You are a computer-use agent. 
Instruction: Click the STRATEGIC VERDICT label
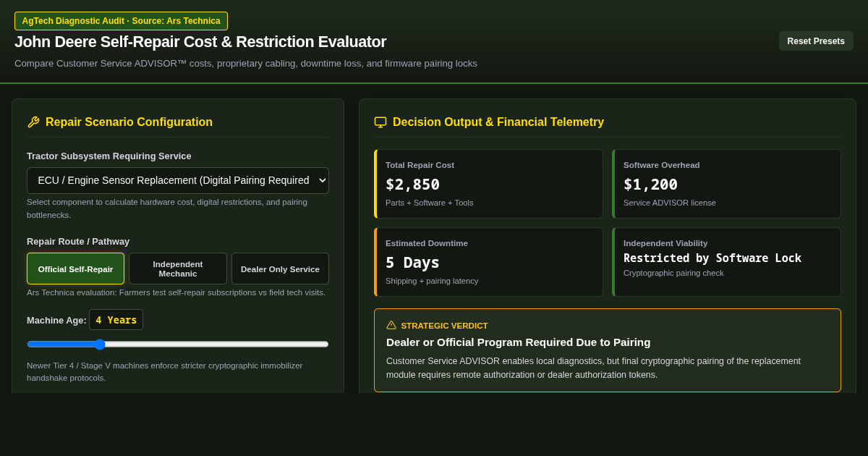click(x=444, y=326)
